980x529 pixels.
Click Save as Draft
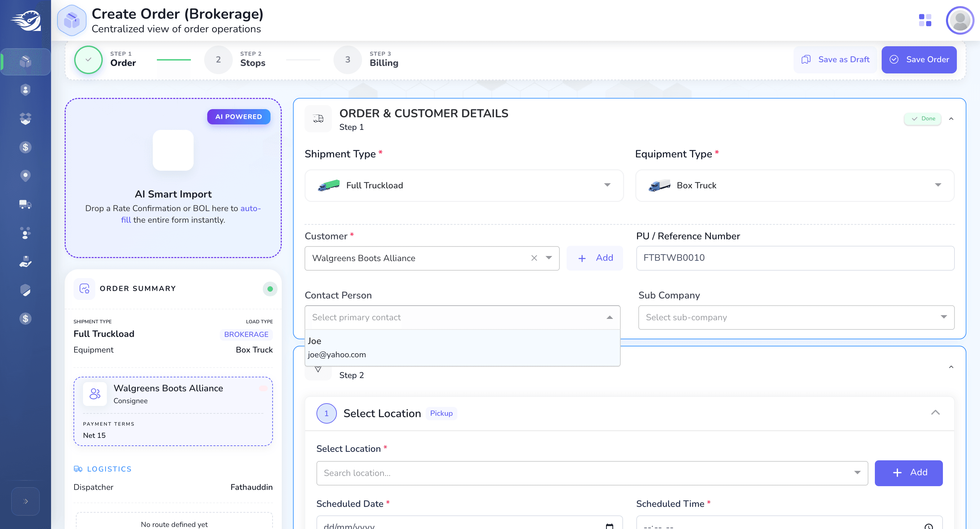[835, 59]
